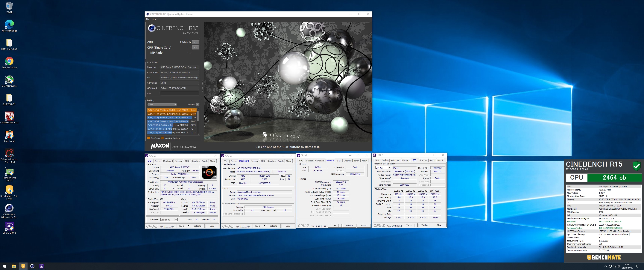Click Bench.cof hash link in BenchMate

610,222
